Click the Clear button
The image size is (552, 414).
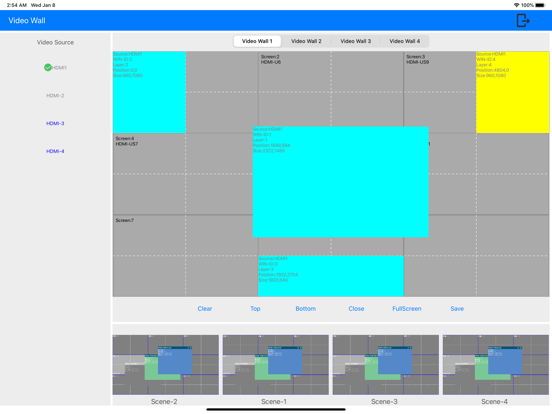pyautogui.click(x=205, y=308)
